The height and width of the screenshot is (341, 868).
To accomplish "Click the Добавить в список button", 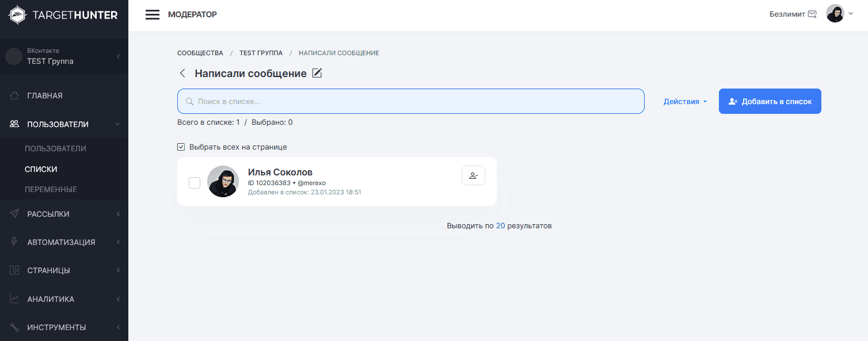I will tap(770, 101).
